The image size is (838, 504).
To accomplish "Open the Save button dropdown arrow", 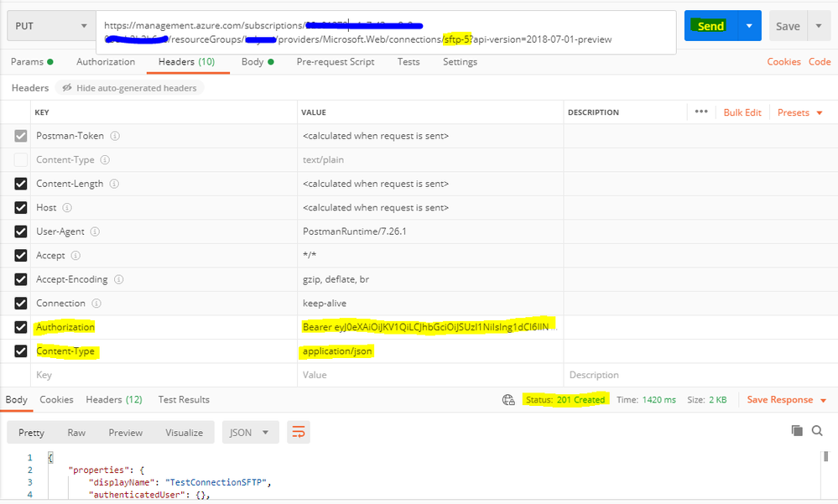I will (819, 26).
